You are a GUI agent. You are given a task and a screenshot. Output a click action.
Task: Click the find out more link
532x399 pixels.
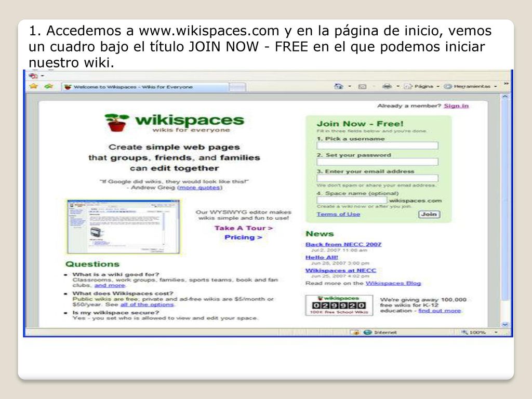click(440, 311)
